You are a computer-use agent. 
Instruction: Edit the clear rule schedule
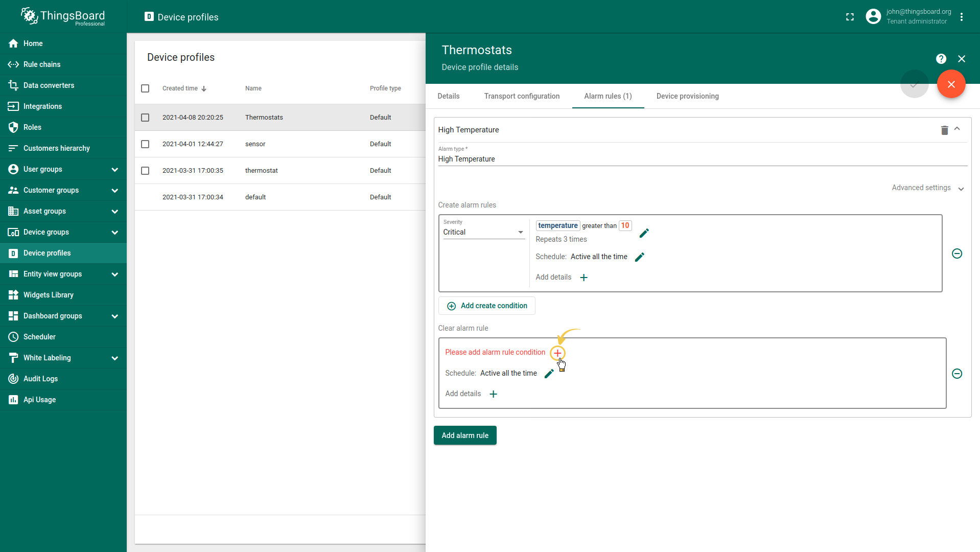(x=549, y=374)
